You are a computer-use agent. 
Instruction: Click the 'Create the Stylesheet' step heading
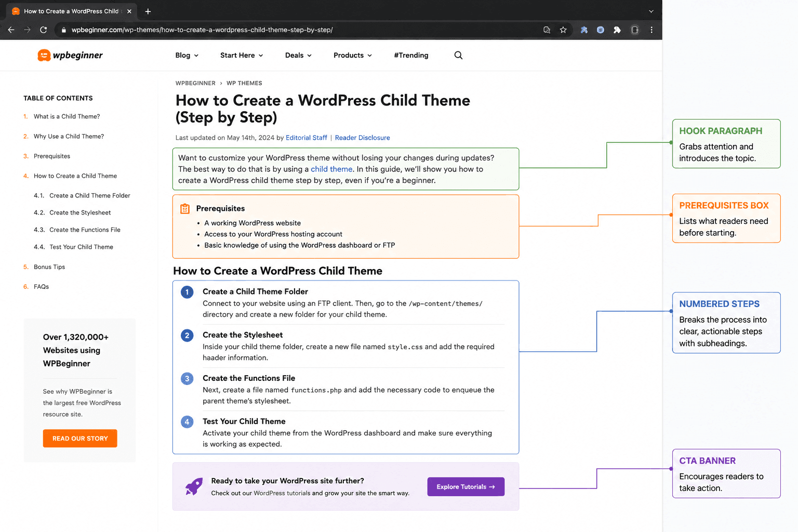[243, 335]
